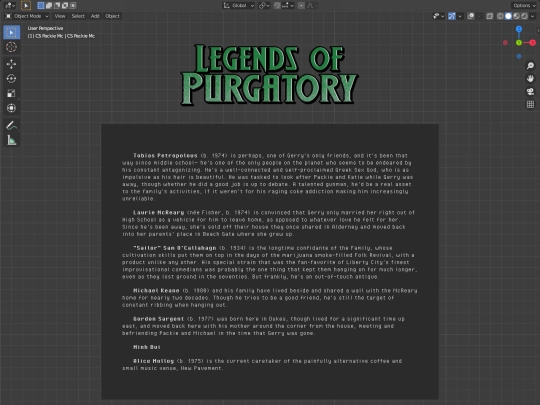Open the Object menu
540x405 pixels.
[112, 16]
